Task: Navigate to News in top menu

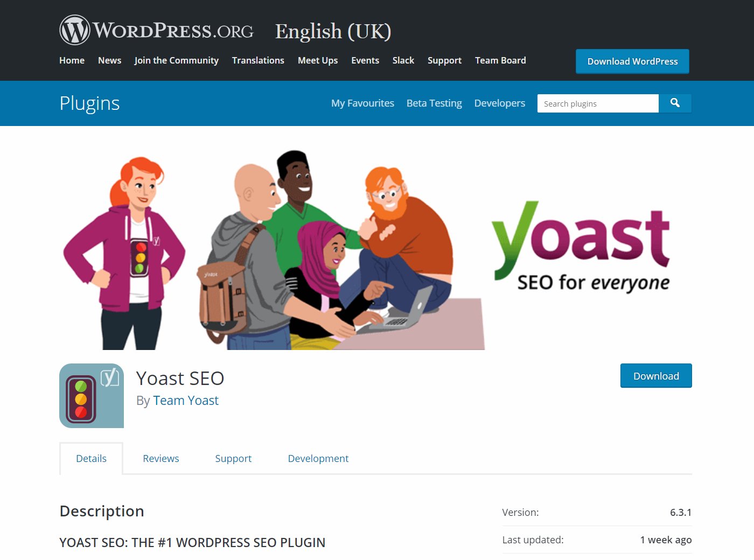Action: tap(109, 60)
